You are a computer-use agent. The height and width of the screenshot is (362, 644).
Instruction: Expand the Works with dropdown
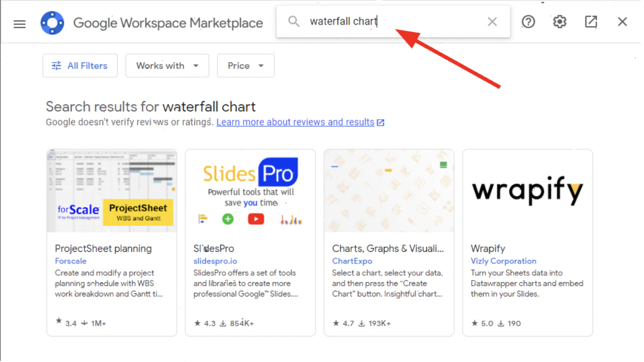(x=167, y=65)
